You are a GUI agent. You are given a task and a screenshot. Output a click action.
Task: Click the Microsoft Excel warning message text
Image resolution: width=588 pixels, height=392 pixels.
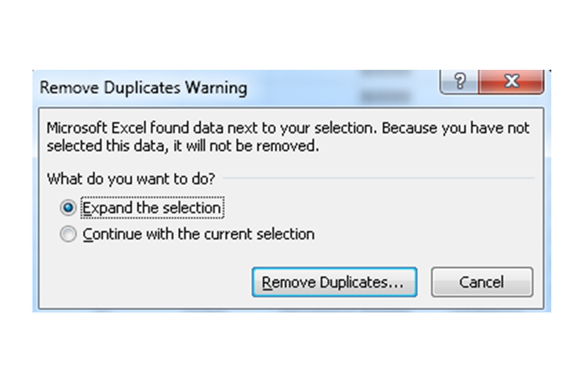tap(288, 137)
